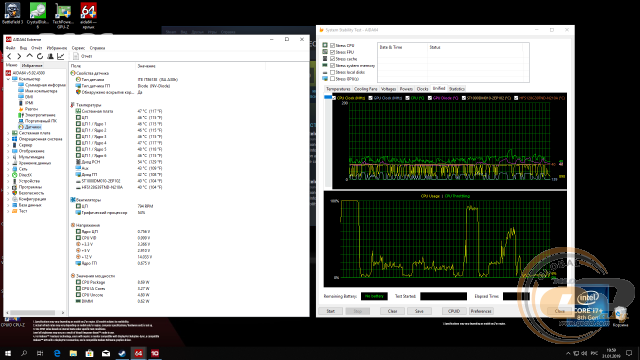Select the Разгон tree item
This screenshot has width=640, height=360.
[x=31, y=109]
